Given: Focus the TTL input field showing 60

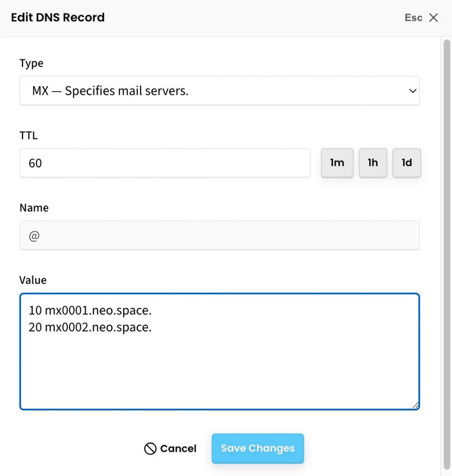Looking at the screenshot, I should pyautogui.click(x=165, y=163).
